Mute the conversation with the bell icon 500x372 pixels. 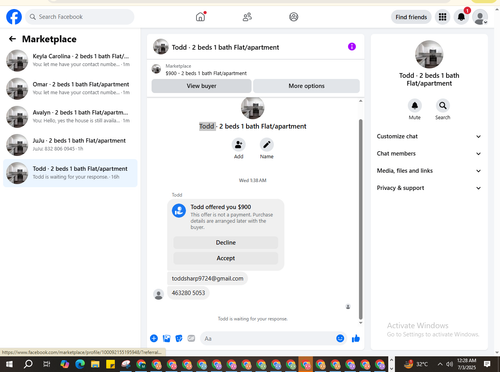[415, 106]
